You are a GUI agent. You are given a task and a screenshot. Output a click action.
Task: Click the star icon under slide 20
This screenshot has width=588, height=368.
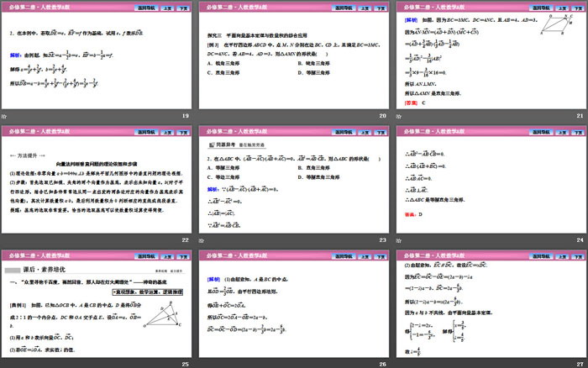pyautogui.click(x=202, y=114)
